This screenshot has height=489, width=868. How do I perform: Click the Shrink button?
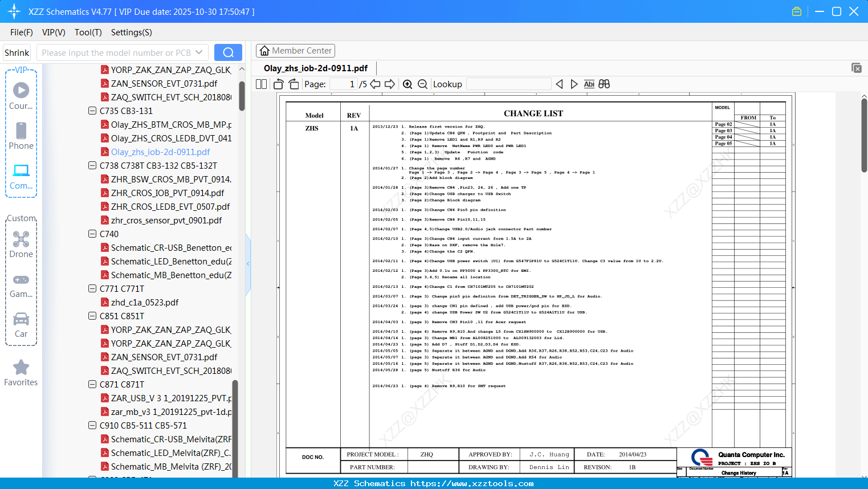[x=17, y=52]
